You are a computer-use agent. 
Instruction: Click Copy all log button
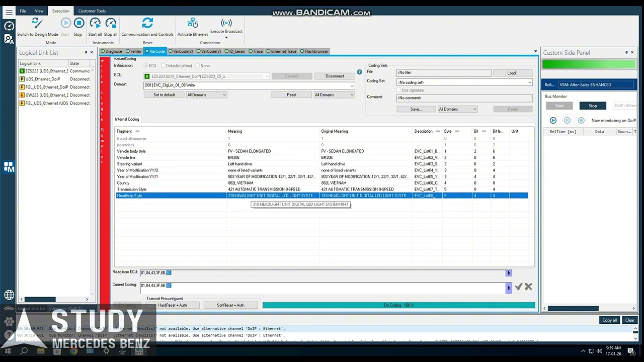[609, 320]
